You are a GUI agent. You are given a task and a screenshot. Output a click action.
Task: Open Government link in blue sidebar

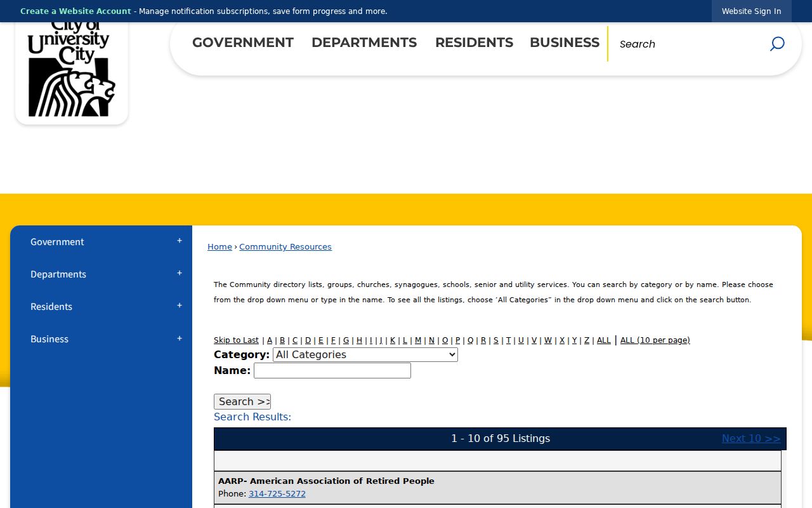coord(57,242)
